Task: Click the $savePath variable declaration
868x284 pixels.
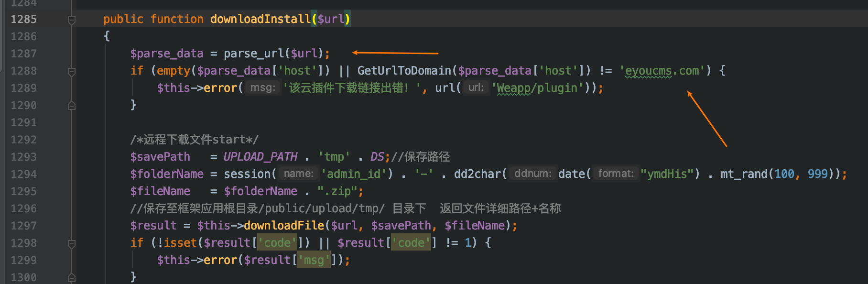Action: pyautogui.click(x=160, y=157)
